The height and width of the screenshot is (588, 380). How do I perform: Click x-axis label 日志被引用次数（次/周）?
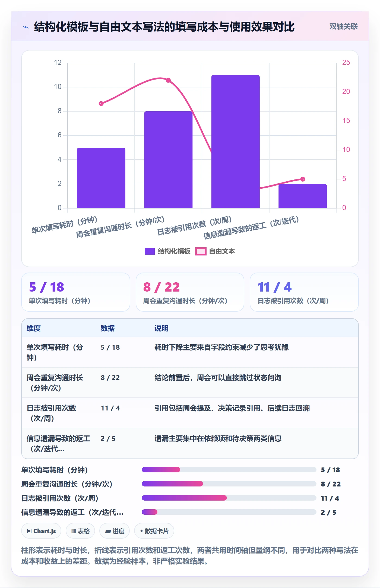coord(194,225)
